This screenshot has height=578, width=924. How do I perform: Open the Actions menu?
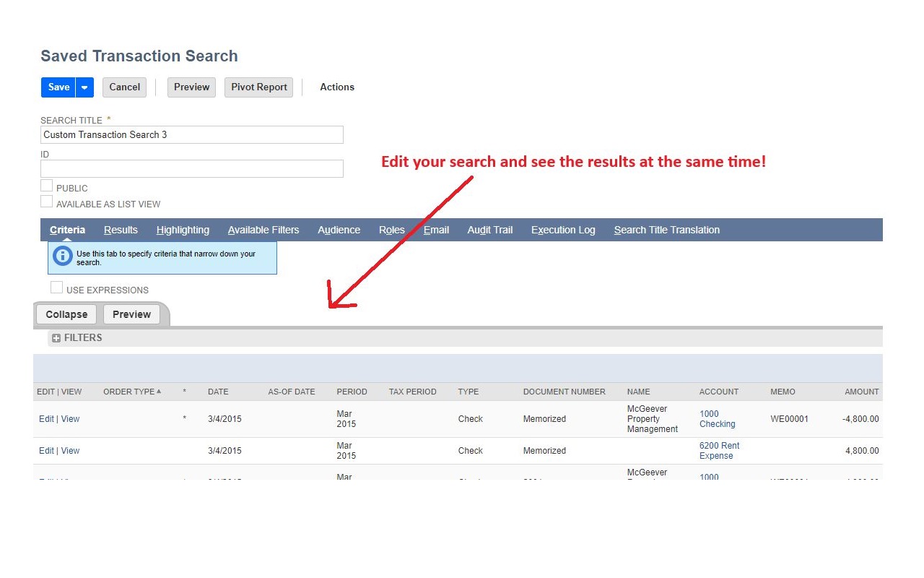point(337,87)
